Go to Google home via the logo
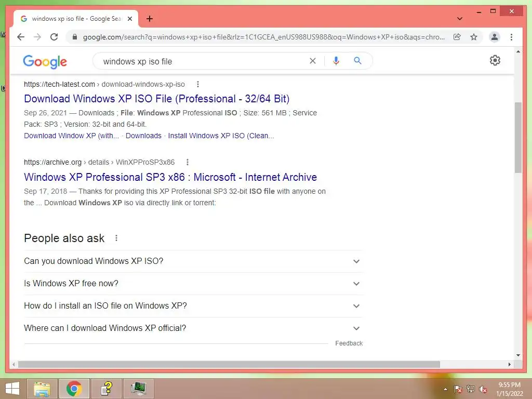This screenshot has width=532, height=399. tap(45, 62)
